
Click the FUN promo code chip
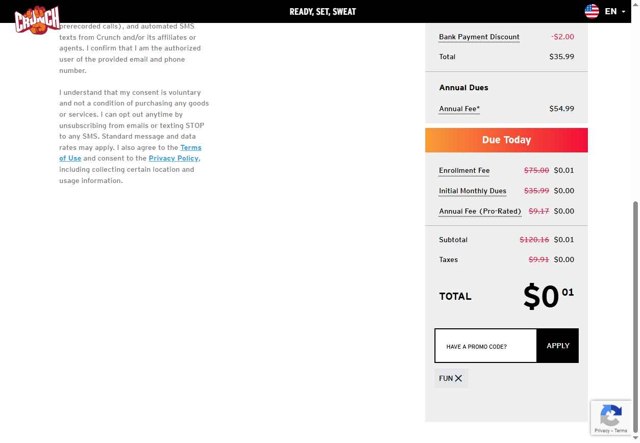(x=446, y=378)
